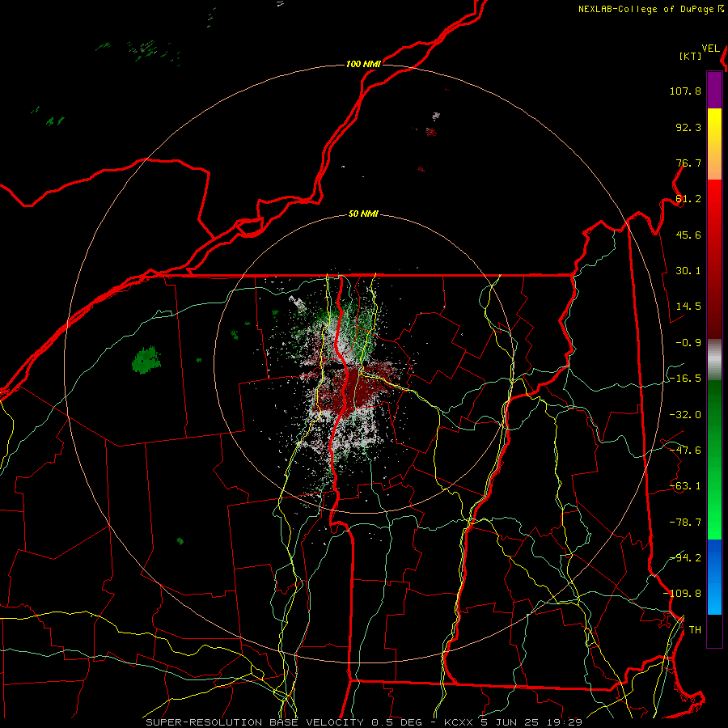Click the TH label at legend bottom
Image resolution: width=728 pixels, height=728 pixels.
click(x=695, y=630)
